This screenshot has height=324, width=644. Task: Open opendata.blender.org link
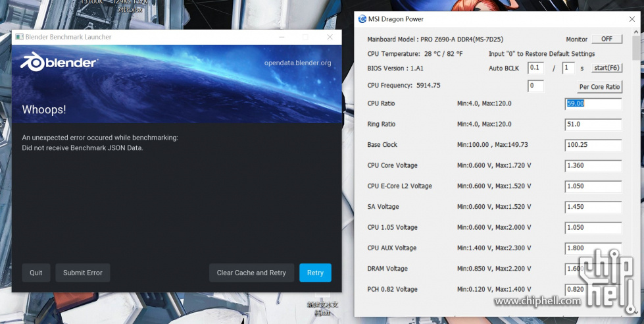pos(297,63)
